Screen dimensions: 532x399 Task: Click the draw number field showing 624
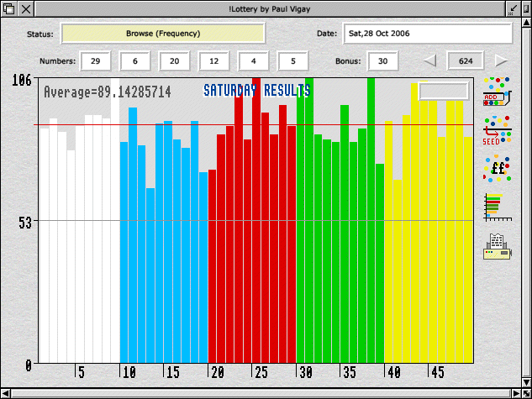coord(466,60)
